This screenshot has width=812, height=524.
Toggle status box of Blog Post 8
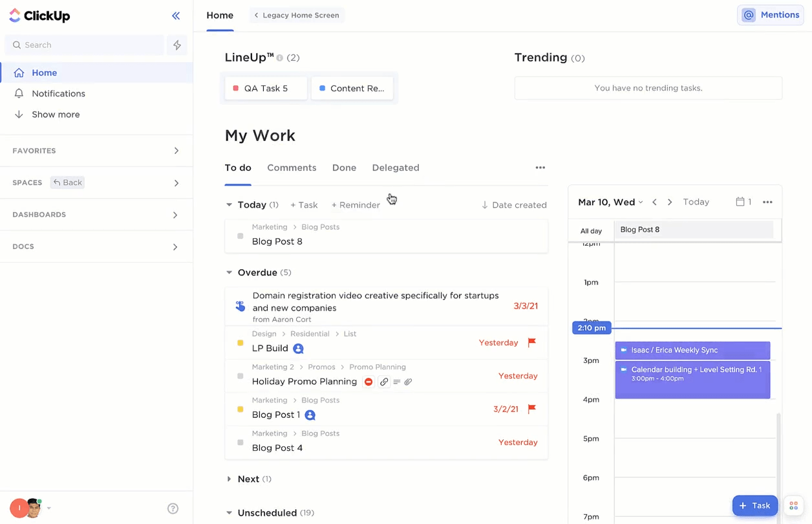pos(240,236)
